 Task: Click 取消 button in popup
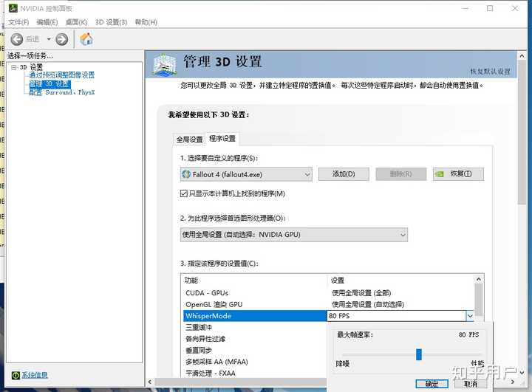click(x=471, y=384)
